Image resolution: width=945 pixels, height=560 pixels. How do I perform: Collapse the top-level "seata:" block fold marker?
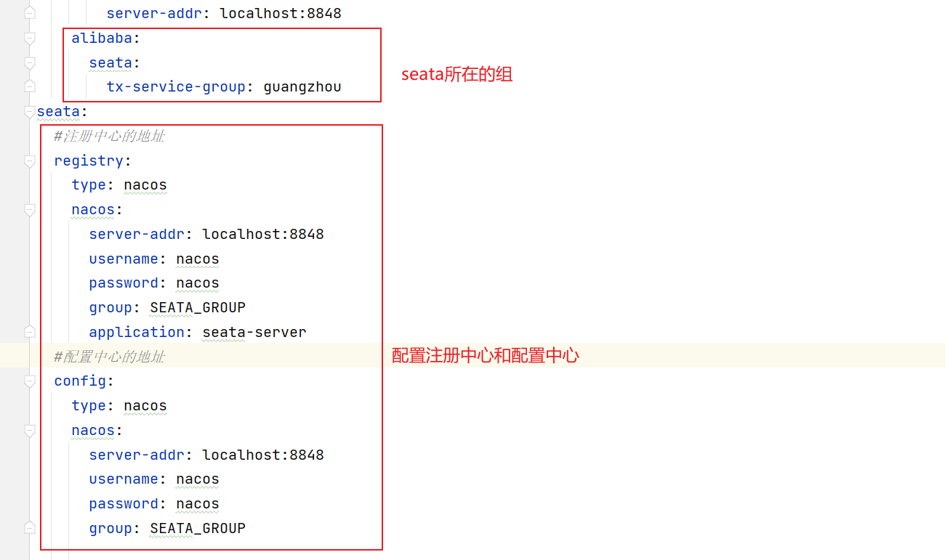[29, 111]
